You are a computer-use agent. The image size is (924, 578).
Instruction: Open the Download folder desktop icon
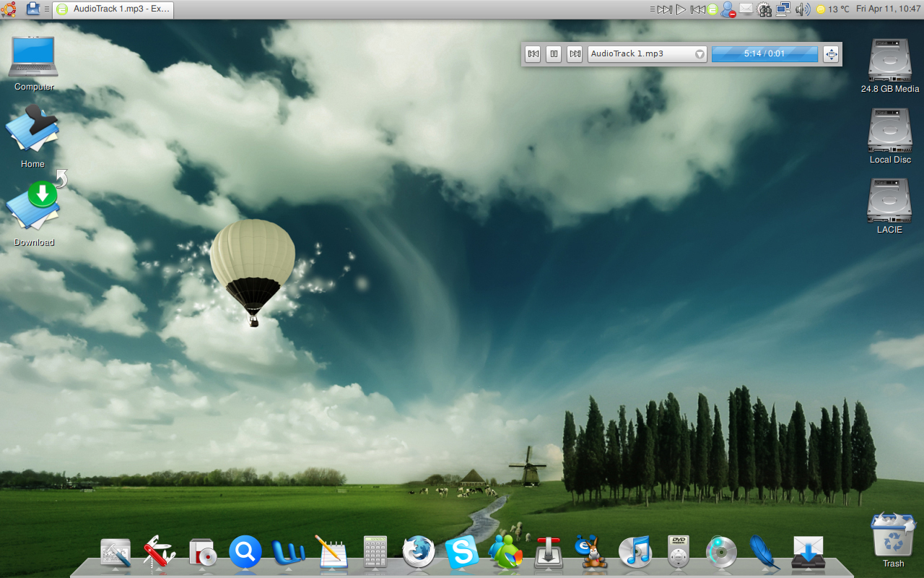pyautogui.click(x=34, y=212)
